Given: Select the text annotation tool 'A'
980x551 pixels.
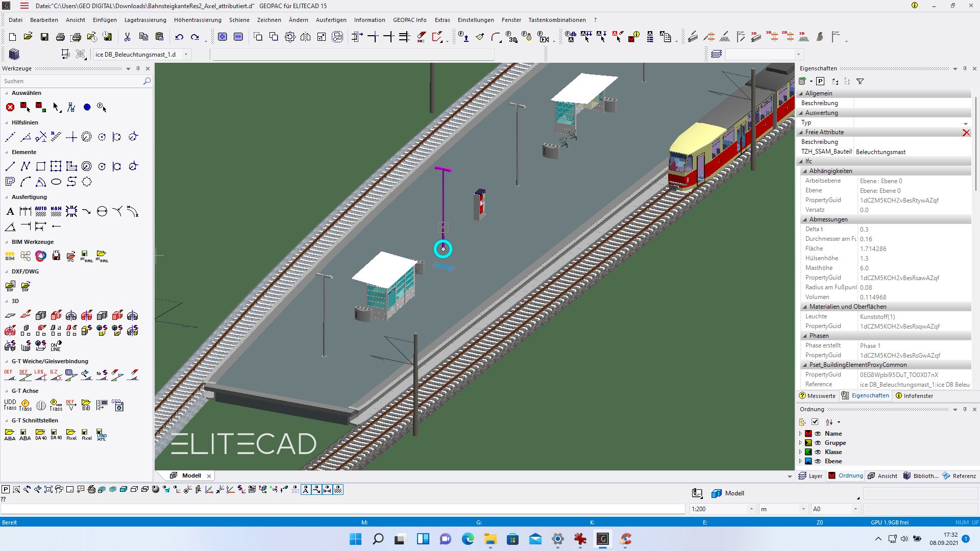Looking at the screenshot, I should pyautogui.click(x=10, y=212).
